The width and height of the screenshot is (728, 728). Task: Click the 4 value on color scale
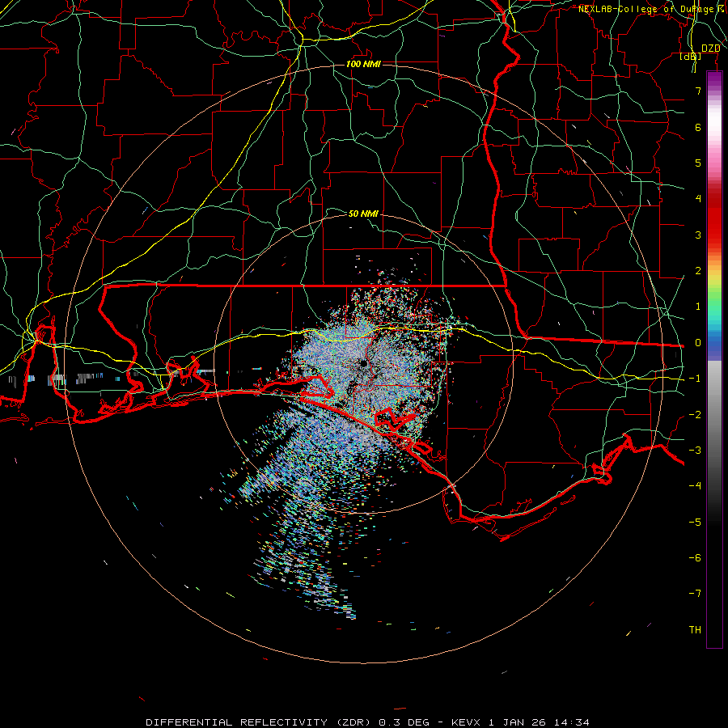(x=698, y=199)
